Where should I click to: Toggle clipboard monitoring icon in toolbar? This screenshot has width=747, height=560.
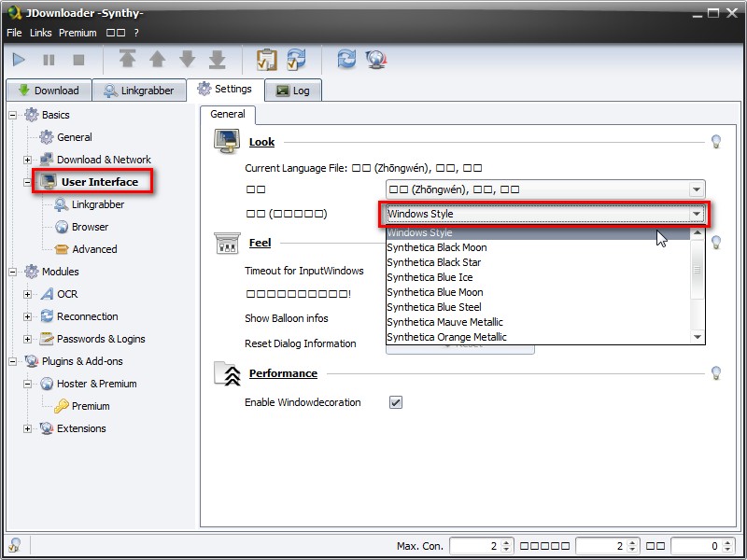[x=266, y=60]
